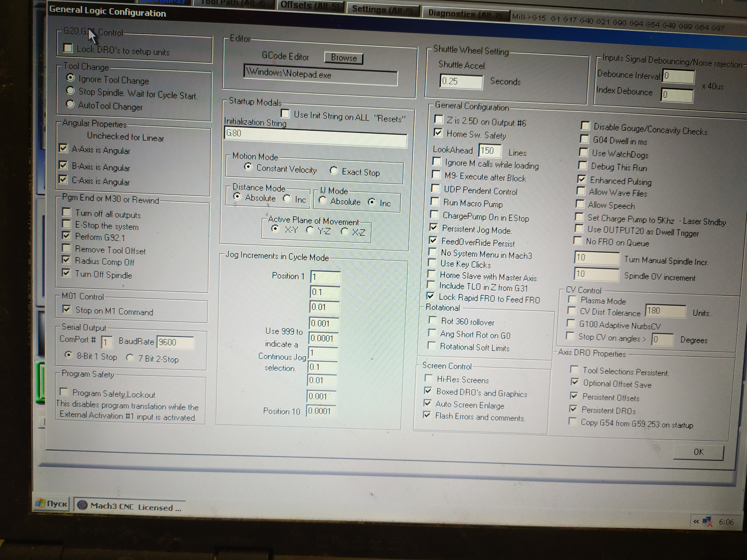Enable Program Safety Lockout
The width and height of the screenshot is (747, 560).
(x=63, y=392)
